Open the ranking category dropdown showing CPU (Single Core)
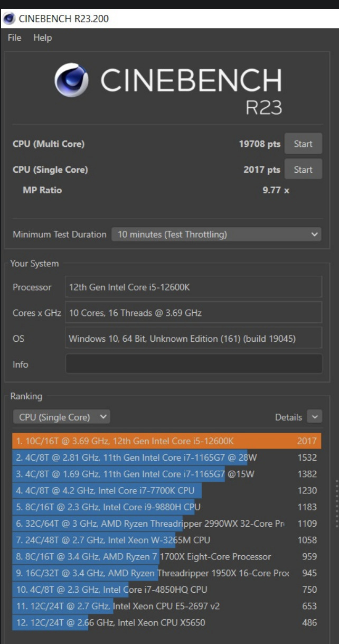339x644 pixels. point(61,417)
